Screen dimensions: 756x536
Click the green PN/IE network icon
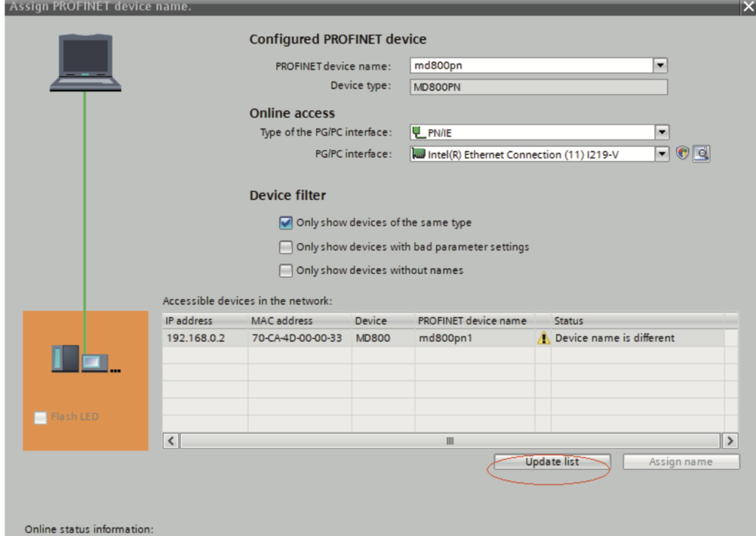[x=419, y=133]
